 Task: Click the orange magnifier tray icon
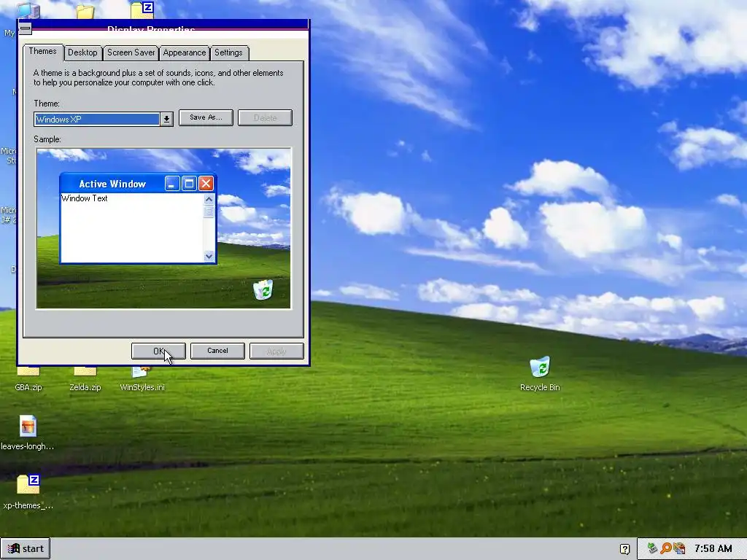[665, 548]
